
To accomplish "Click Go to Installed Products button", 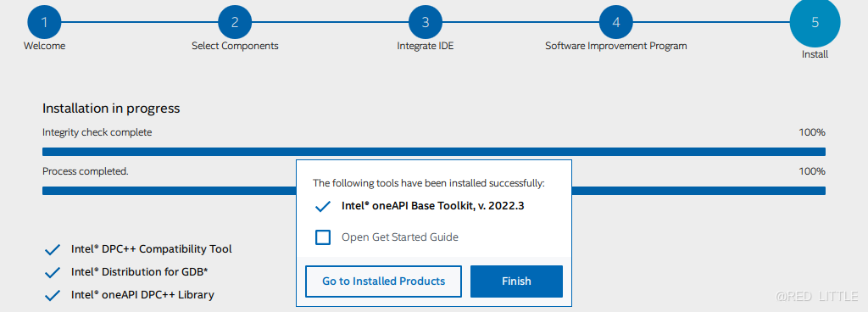I will point(383,281).
